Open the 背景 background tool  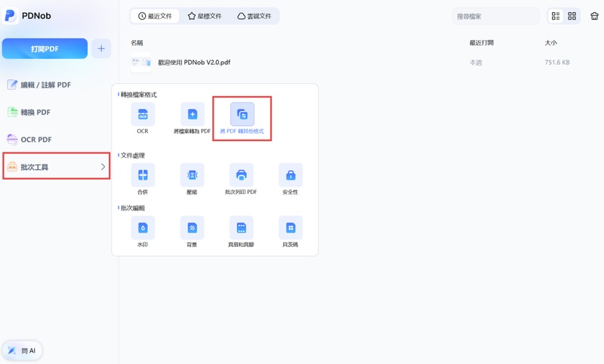tap(193, 228)
